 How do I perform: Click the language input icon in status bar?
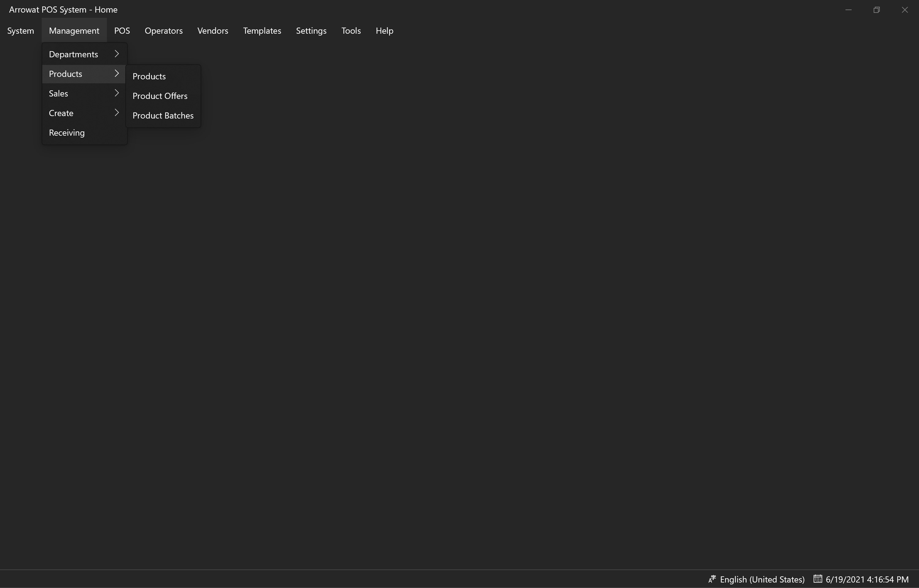pos(712,579)
